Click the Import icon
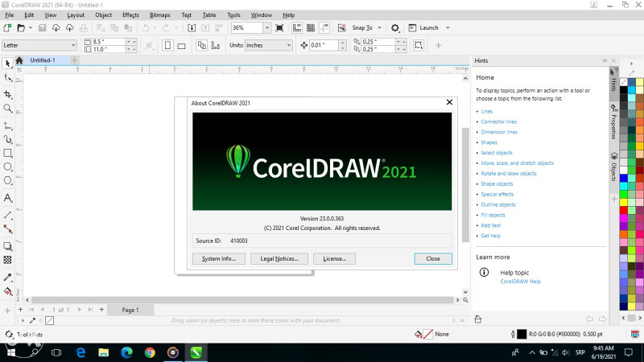Viewport: 644px width, 362px height. point(192,27)
